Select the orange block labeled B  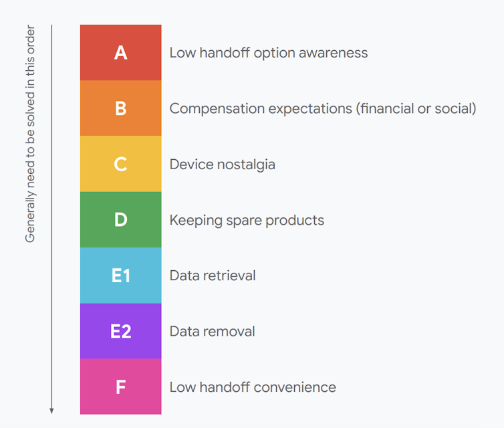[x=120, y=108]
